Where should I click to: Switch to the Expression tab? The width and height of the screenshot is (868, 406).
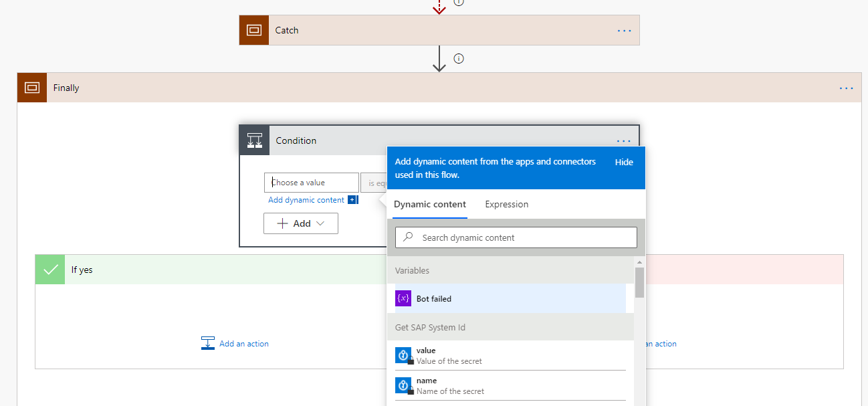point(506,204)
